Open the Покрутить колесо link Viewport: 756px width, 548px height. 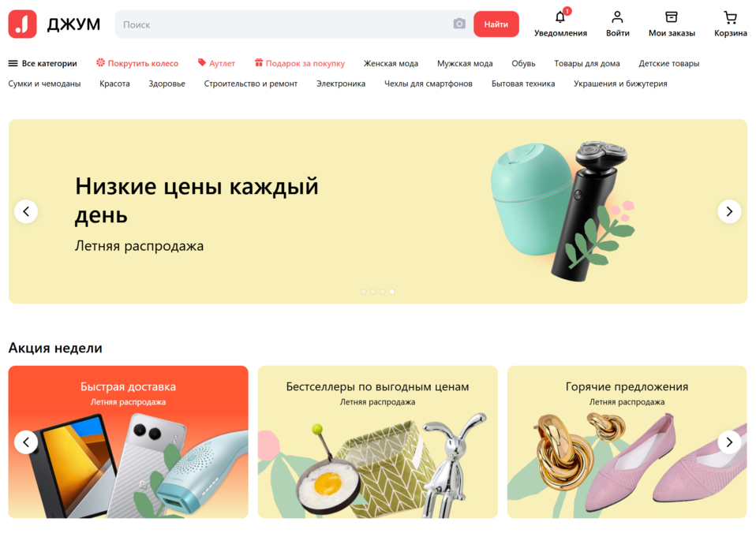pyautogui.click(x=137, y=63)
